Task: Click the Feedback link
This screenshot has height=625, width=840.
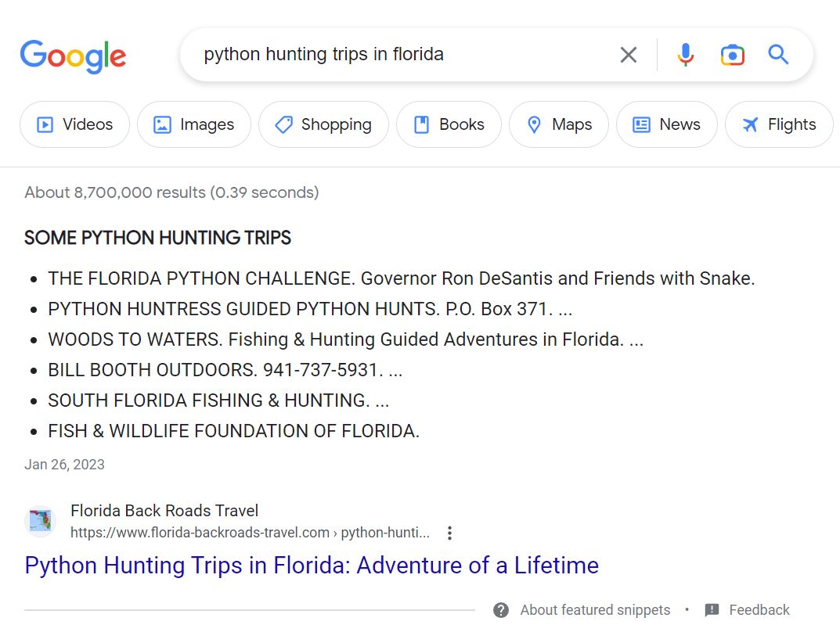Action: [x=759, y=610]
